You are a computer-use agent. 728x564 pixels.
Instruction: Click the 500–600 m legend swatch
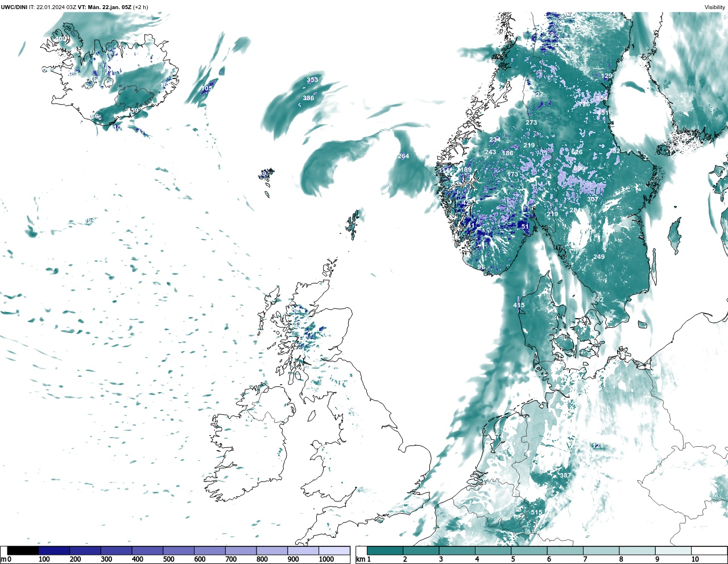pos(179,550)
